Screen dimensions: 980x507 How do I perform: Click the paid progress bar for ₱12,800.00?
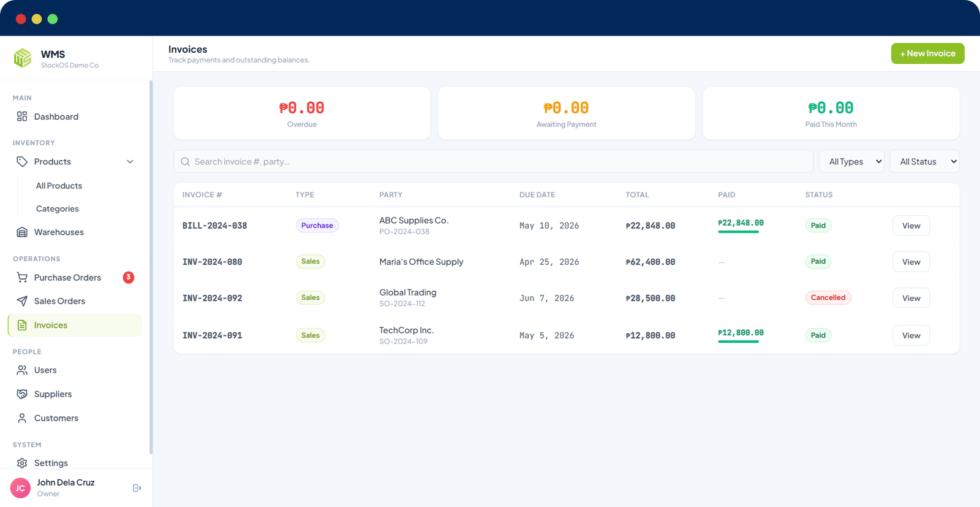(x=739, y=341)
